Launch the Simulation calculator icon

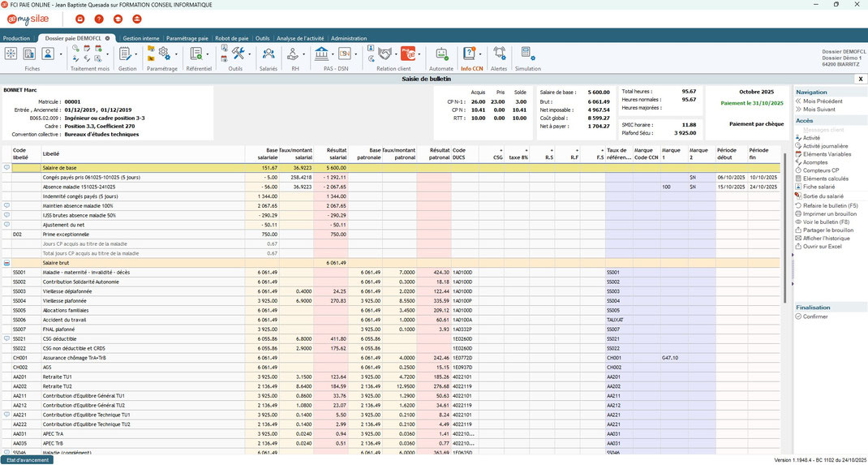(527, 54)
